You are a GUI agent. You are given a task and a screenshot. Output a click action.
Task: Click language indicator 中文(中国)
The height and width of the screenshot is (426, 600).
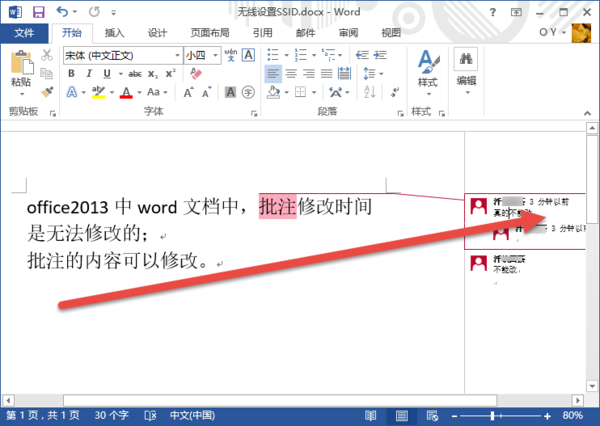[x=192, y=415]
